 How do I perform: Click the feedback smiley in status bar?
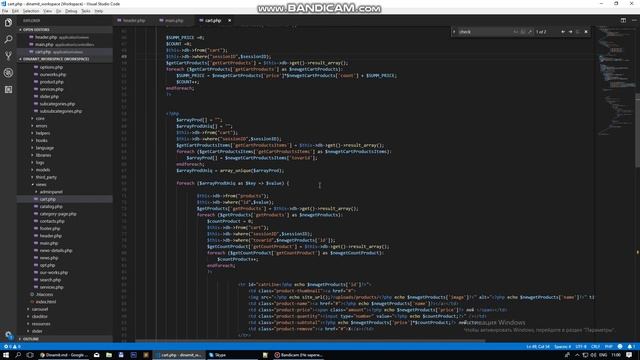(x=620, y=347)
